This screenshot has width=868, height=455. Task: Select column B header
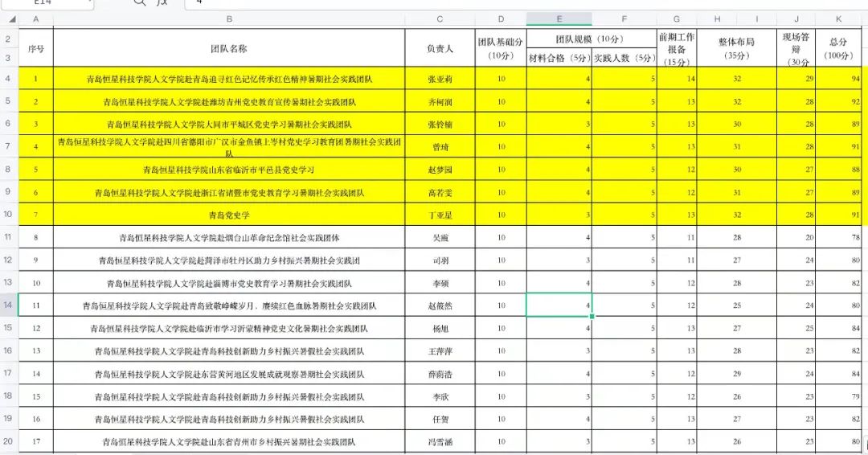tap(229, 18)
